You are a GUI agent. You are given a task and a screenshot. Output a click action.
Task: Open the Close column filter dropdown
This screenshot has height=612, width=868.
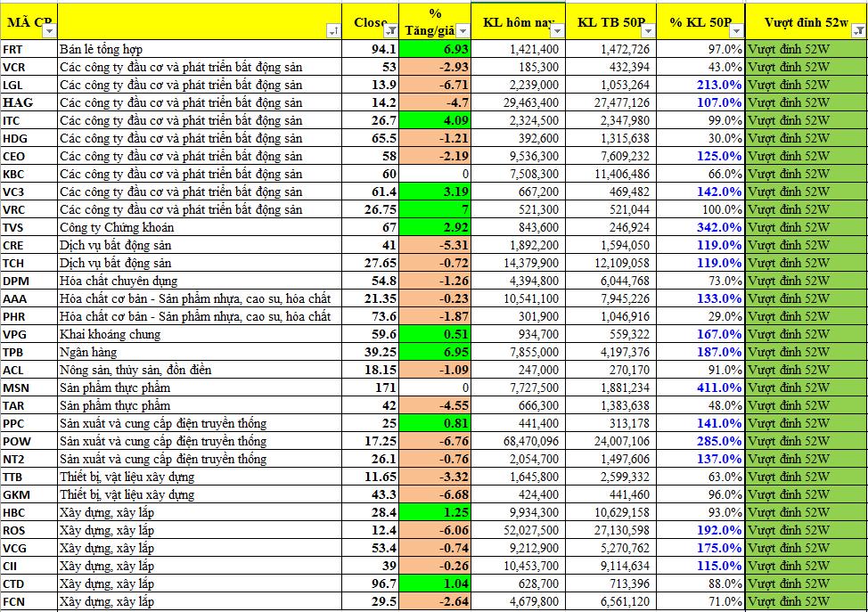click(391, 31)
